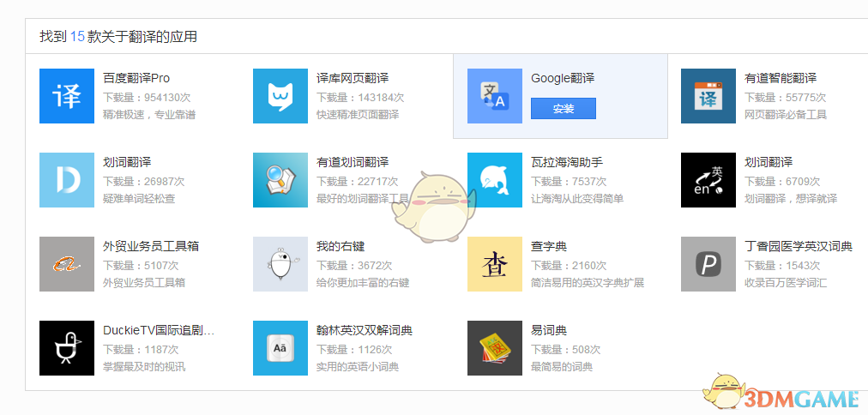
Task: Click the 下载量：508次 text
Action: 566,350
